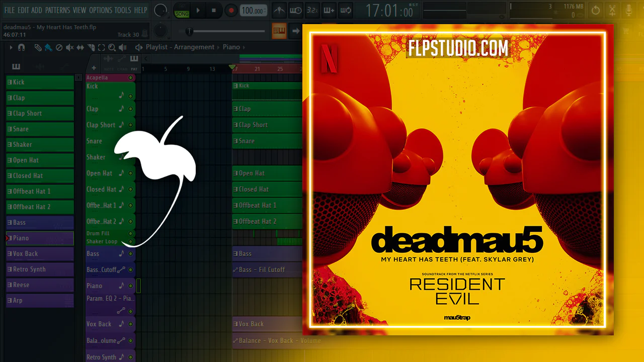Select the playlist Mute tool
Image resolution: width=644 pixels, height=362 pixels.
(x=69, y=47)
